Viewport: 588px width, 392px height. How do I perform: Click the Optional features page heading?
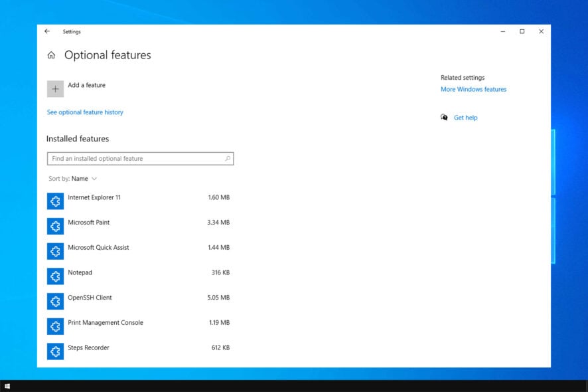pyautogui.click(x=108, y=55)
